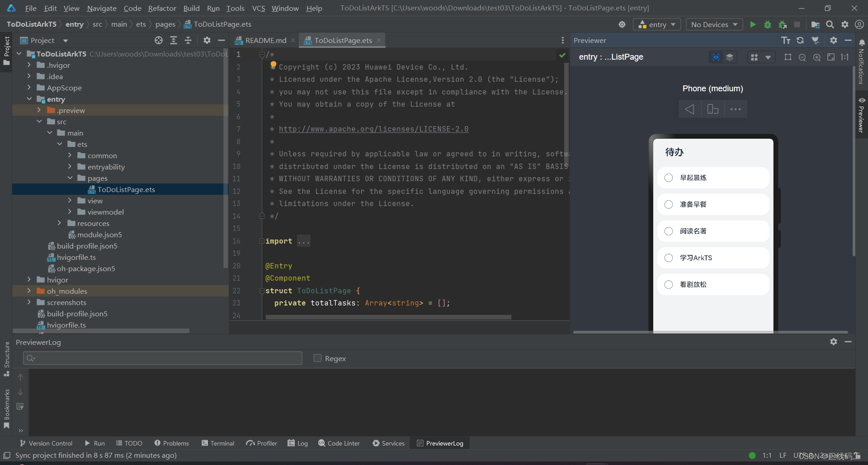Open Project panel options gear

click(207, 40)
